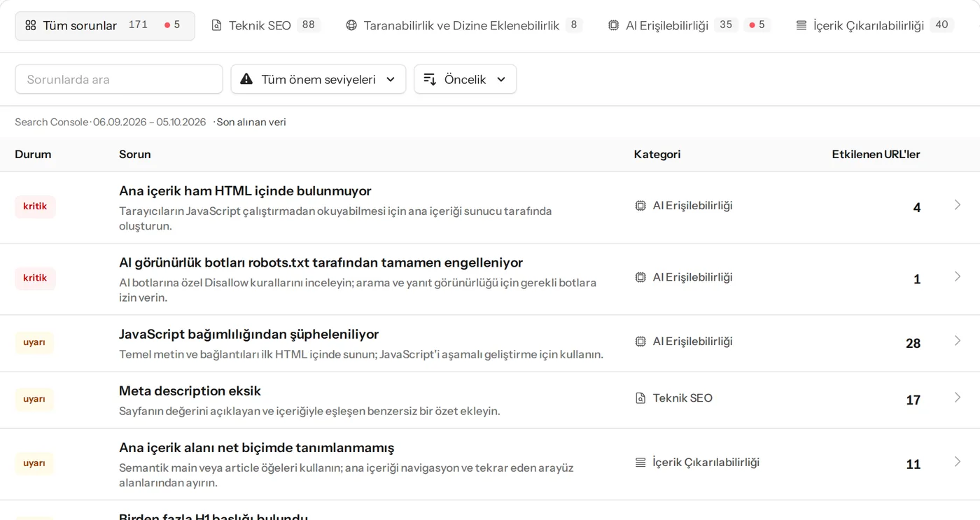
Task: Click the 'Sorun' column header
Action: [135, 154]
